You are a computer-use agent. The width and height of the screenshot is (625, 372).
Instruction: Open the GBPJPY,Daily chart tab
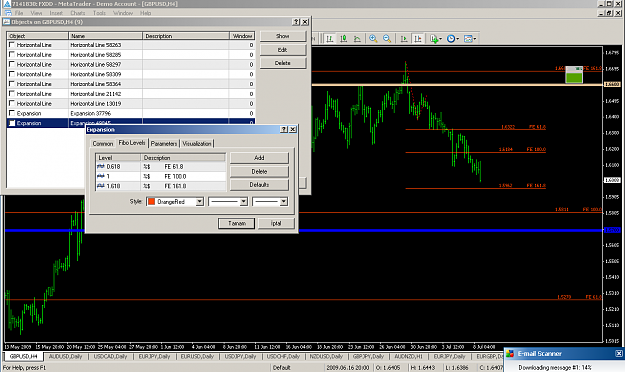point(368,356)
